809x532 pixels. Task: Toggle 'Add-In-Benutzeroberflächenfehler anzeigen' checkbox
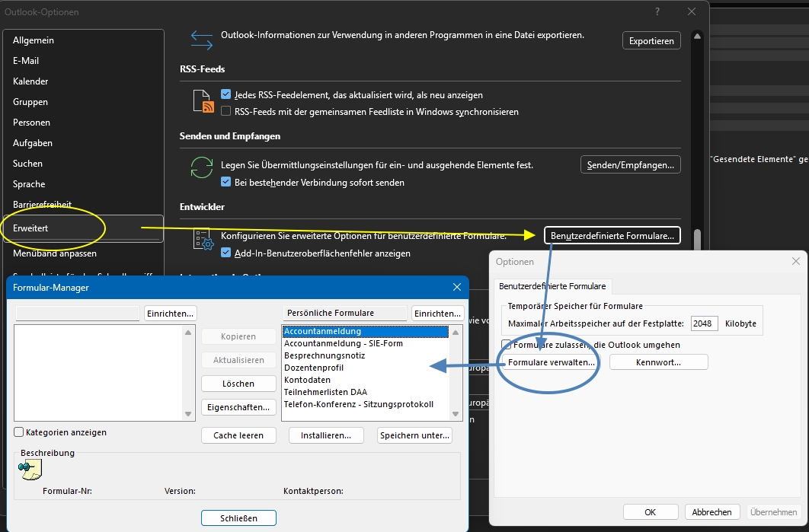click(225, 253)
